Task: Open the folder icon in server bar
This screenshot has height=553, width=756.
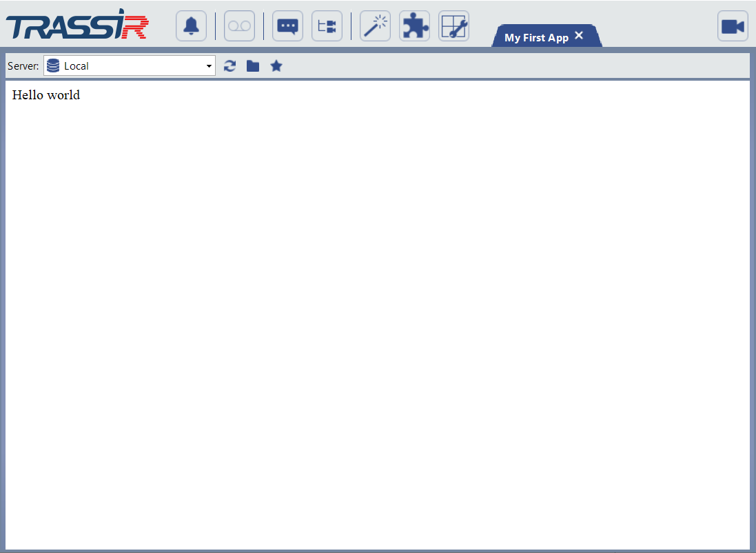Action: tap(253, 66)
